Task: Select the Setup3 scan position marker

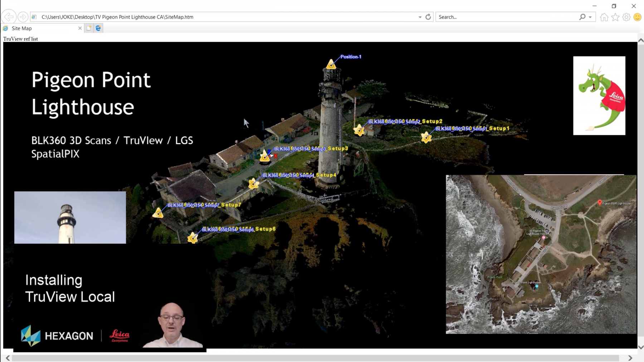Action: tap(265, 156)
